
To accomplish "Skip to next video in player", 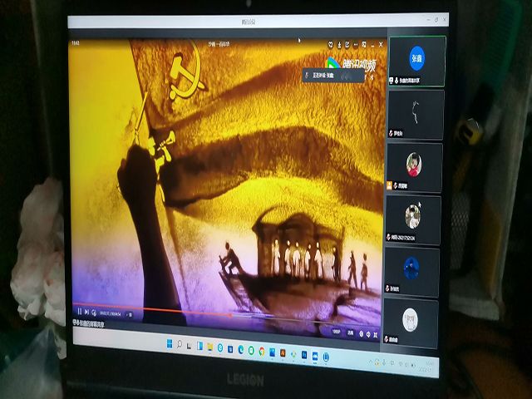I will click(x=86, y=312).
